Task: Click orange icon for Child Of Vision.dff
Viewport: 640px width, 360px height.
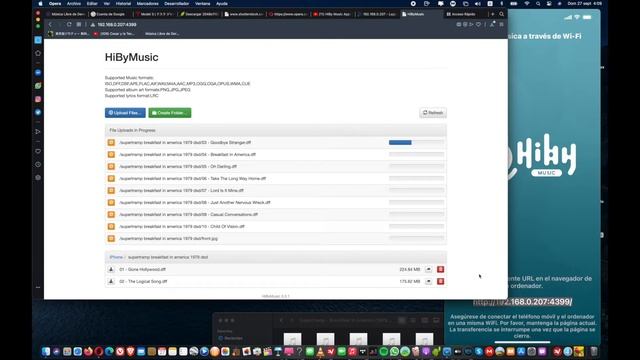Action: (111, 226)
